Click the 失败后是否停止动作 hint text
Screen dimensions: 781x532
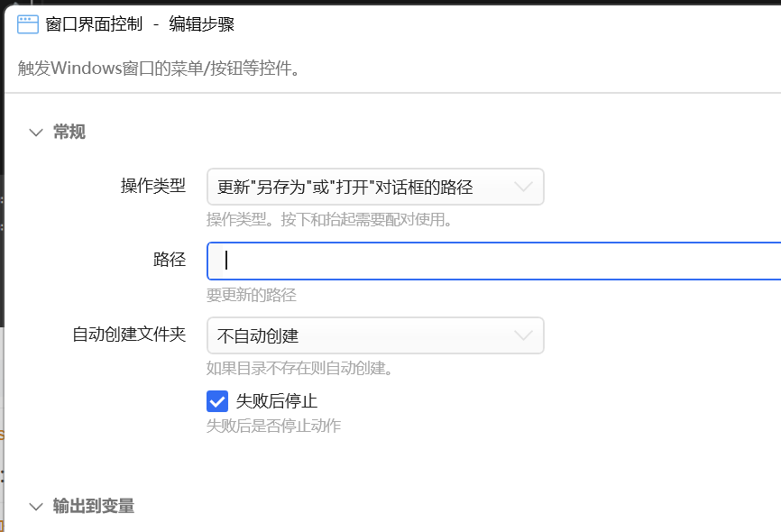point(274,426)
